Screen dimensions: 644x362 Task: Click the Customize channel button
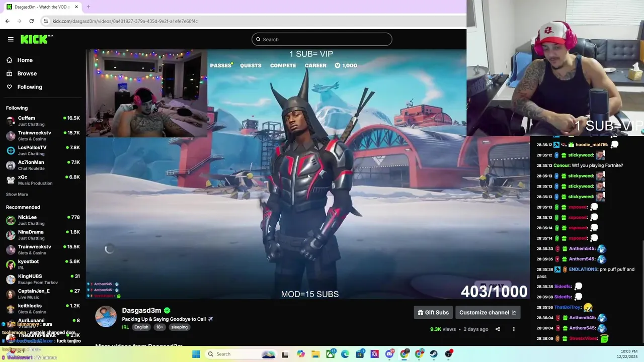pyautogui.click(x=488, y=312)
